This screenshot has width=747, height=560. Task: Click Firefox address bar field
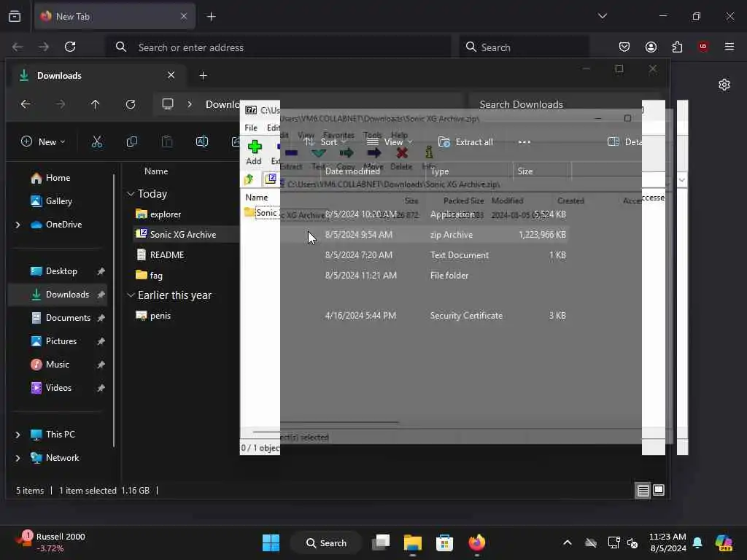point(279,47)
